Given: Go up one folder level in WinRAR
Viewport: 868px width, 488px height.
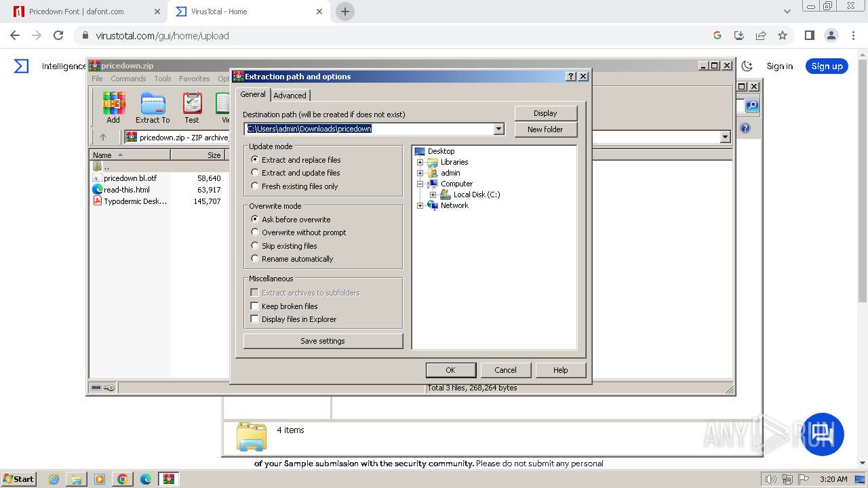Looking at the screenshot, I should pos(103,137).
